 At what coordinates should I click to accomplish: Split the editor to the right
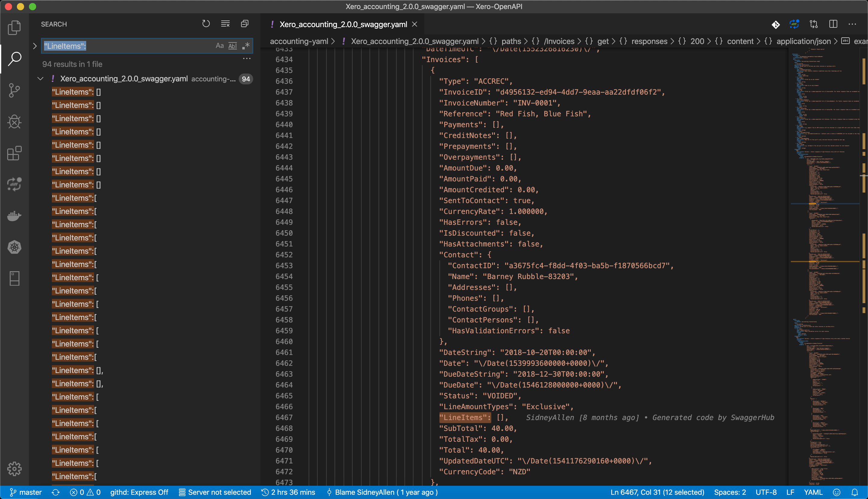833,24
